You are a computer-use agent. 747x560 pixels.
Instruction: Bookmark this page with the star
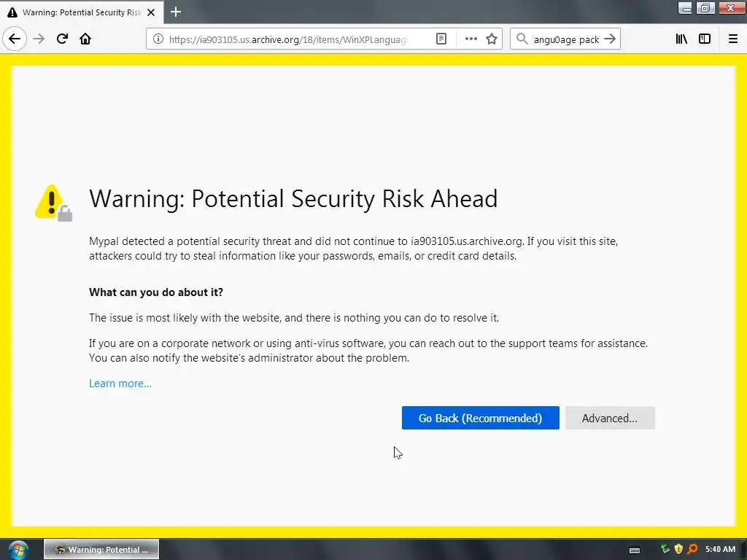click(492, 39)
